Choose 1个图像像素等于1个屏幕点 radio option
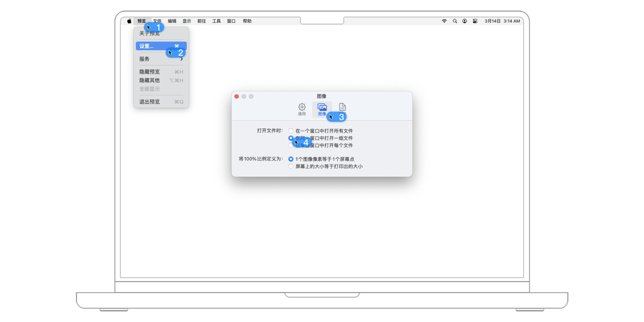This screenshot has height=322, width=644. pos(291,159)
